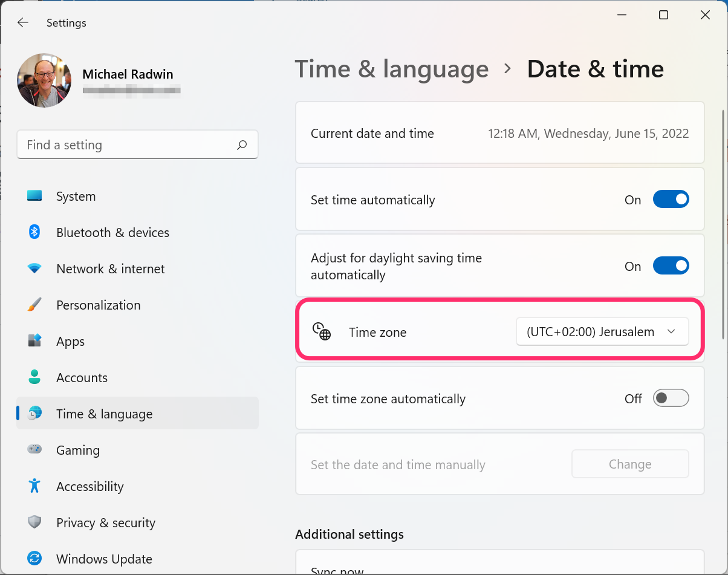Click inside the Find a setting box
This screenshot has width=728, height=575.
pos(137,145)
